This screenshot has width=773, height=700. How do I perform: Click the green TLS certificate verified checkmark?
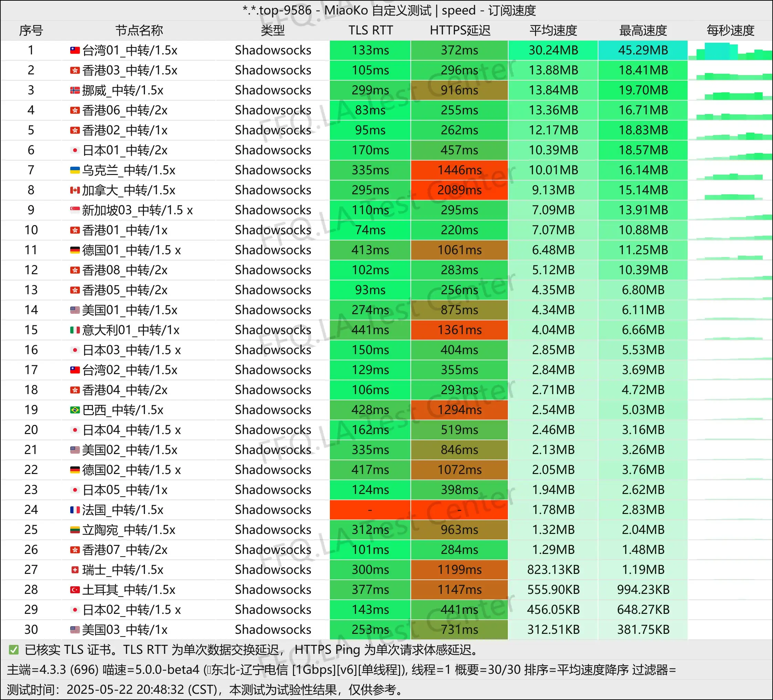[x=13, y=650]
